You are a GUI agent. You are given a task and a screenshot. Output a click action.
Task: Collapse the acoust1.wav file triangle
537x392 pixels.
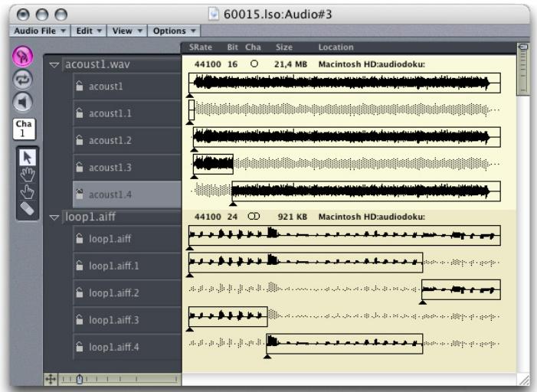(54, 64)
